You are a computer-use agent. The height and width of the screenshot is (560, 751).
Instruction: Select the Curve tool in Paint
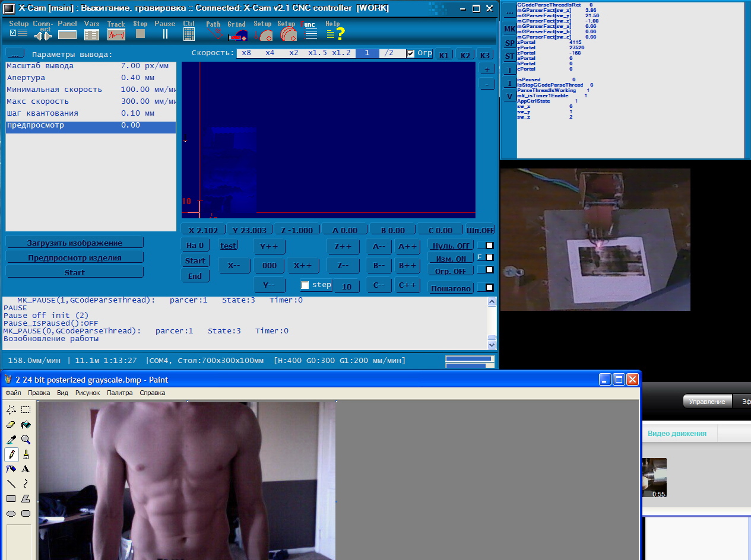pyautogui.click(x=26, y=484)
